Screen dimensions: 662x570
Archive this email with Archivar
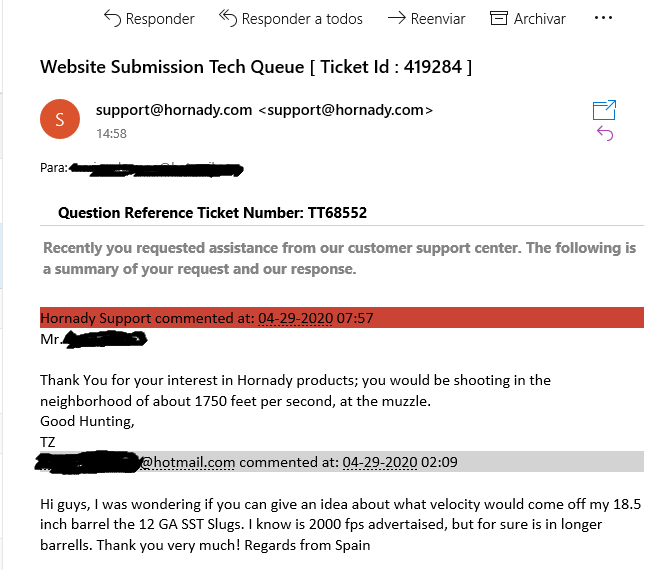527,18
